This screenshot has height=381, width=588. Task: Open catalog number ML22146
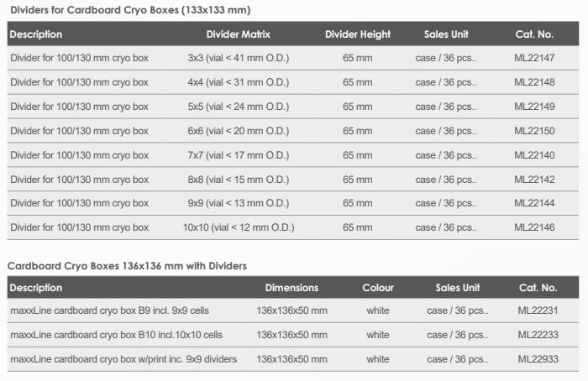[533, 227]
